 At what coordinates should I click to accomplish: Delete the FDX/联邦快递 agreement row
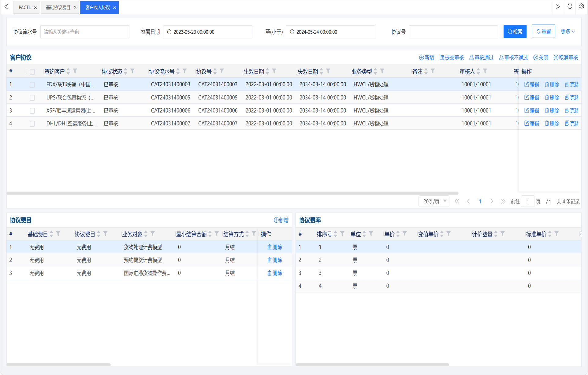(552, 84)
